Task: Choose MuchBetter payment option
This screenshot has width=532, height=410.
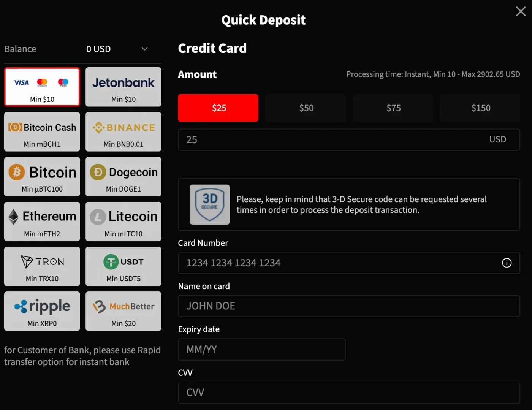Action: pyautogui.click(x=123, y=311)
